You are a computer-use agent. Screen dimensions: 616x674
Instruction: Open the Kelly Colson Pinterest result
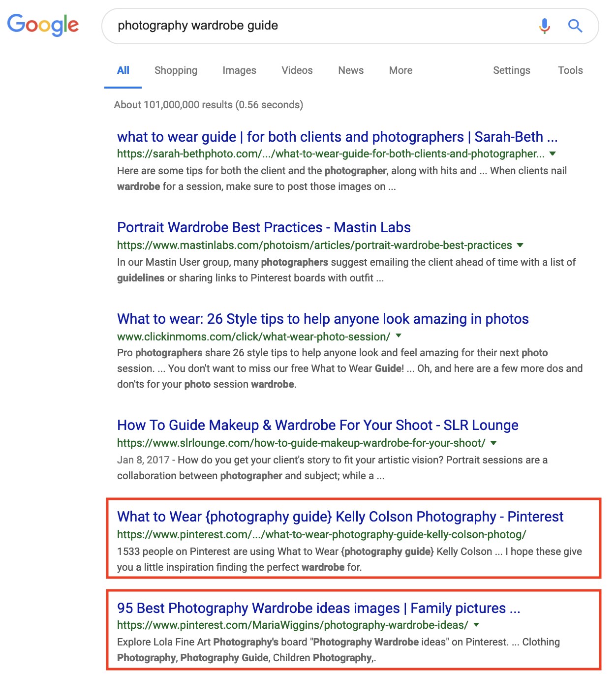340,517
